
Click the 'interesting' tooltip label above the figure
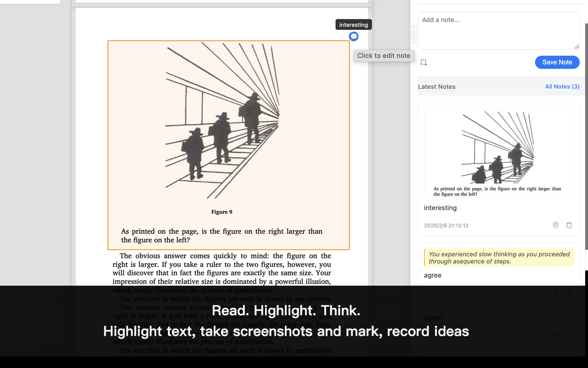(353, 25)
